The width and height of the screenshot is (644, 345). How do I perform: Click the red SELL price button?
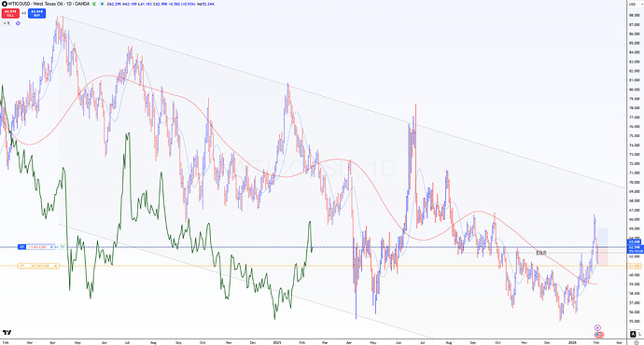[10, 13]
